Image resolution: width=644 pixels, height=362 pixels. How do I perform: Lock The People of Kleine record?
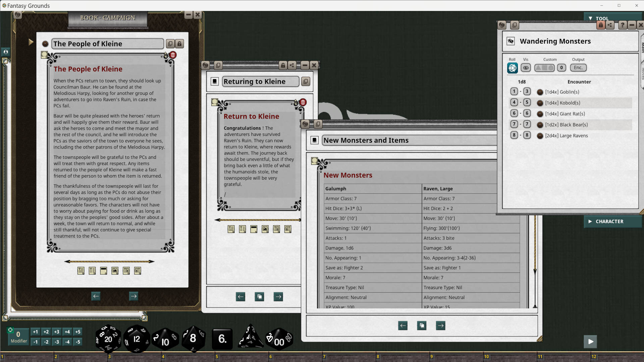(180, 44)
